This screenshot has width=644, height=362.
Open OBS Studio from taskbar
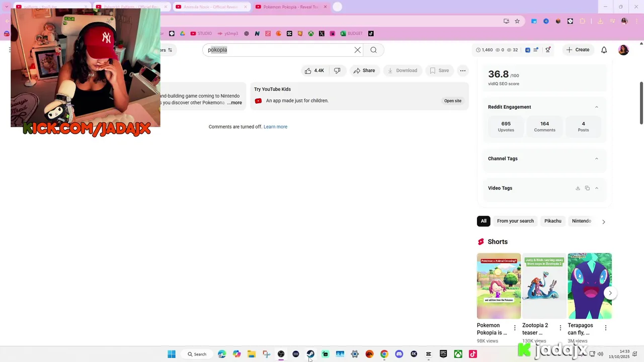(x=281, y=354)
